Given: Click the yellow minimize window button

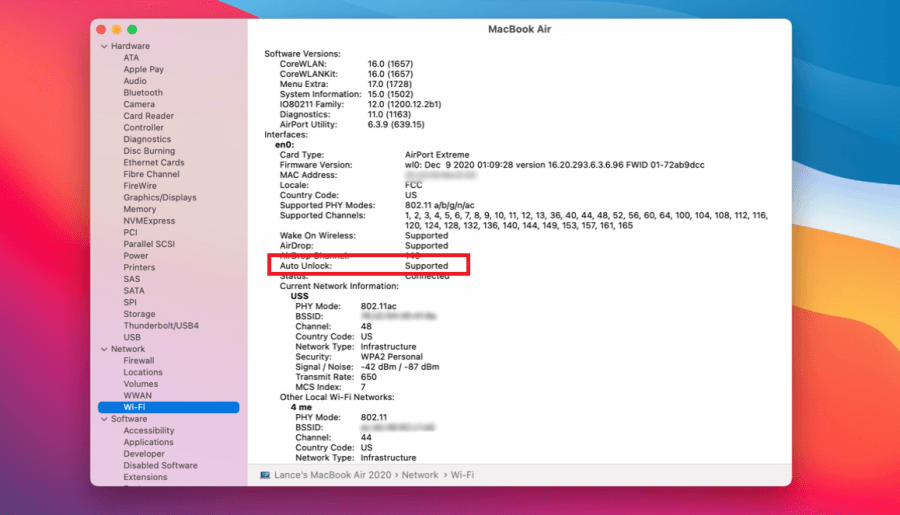Looking at the screenshot, I should (117, 30).
